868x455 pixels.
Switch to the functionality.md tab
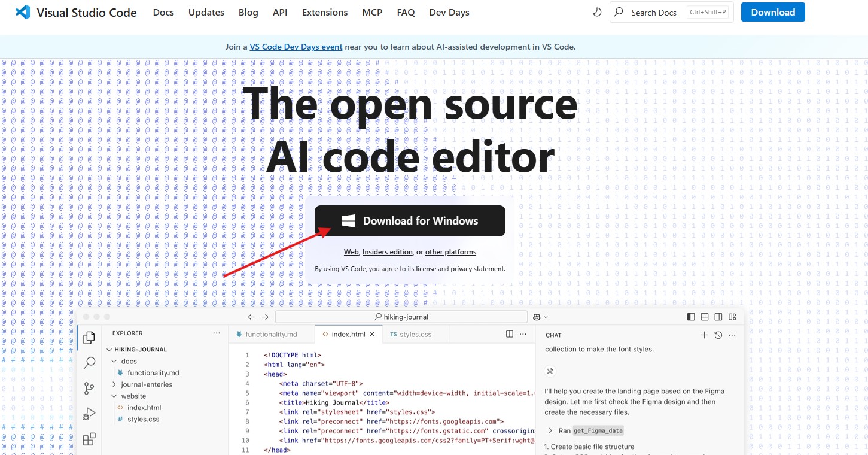point(271,334)
